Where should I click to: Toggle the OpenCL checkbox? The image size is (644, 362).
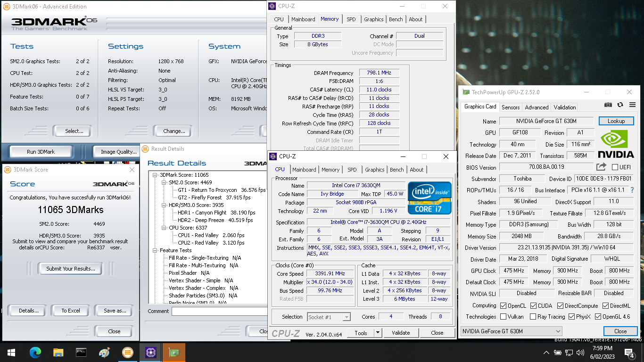(x=503, y=306)
